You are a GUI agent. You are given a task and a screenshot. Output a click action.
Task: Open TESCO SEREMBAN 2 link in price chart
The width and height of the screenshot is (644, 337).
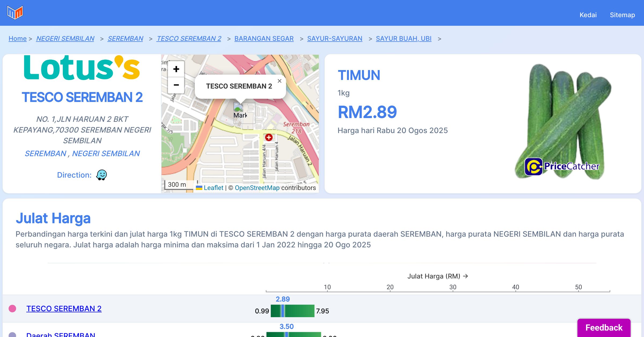coord(64,309)
